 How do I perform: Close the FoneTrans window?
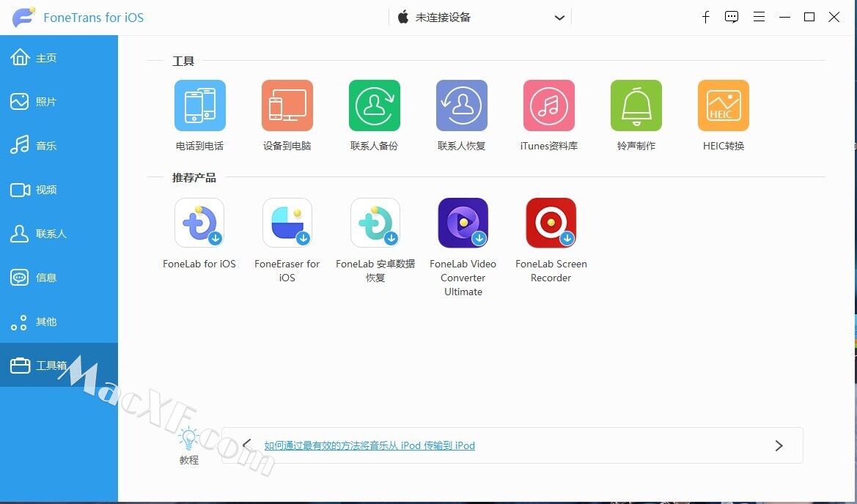pos(834,18)
